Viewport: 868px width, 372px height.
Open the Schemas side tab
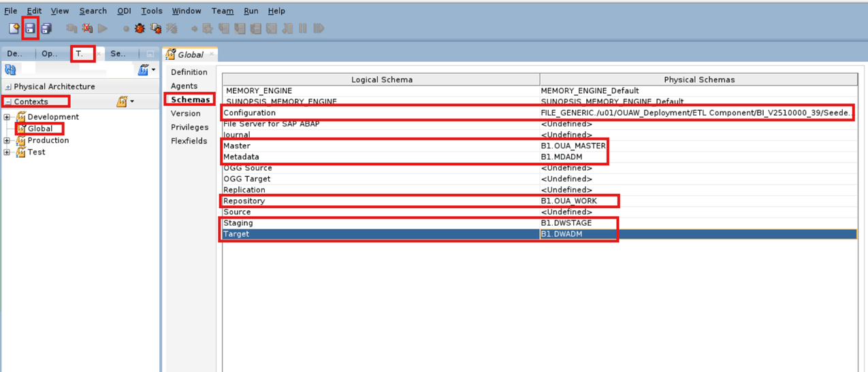tap(190, 100)
